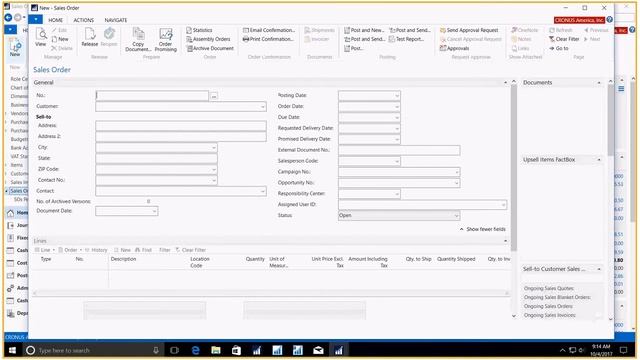Open the Action Center notifications icon
The height and width of the screenshot is (360, 640).
coord(623,350)
